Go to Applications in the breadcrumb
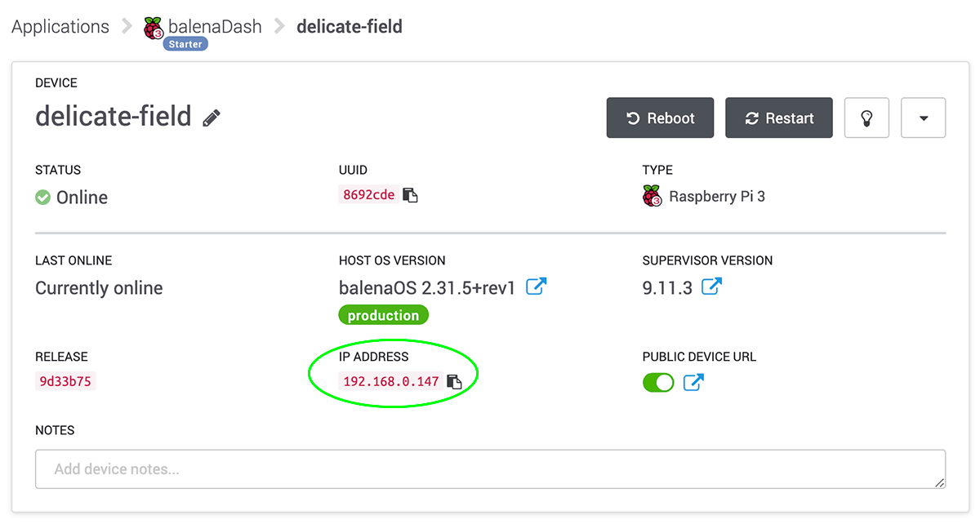Image resolution: width=980 pixels, height=524 pixels. click(x=60, y=26)
